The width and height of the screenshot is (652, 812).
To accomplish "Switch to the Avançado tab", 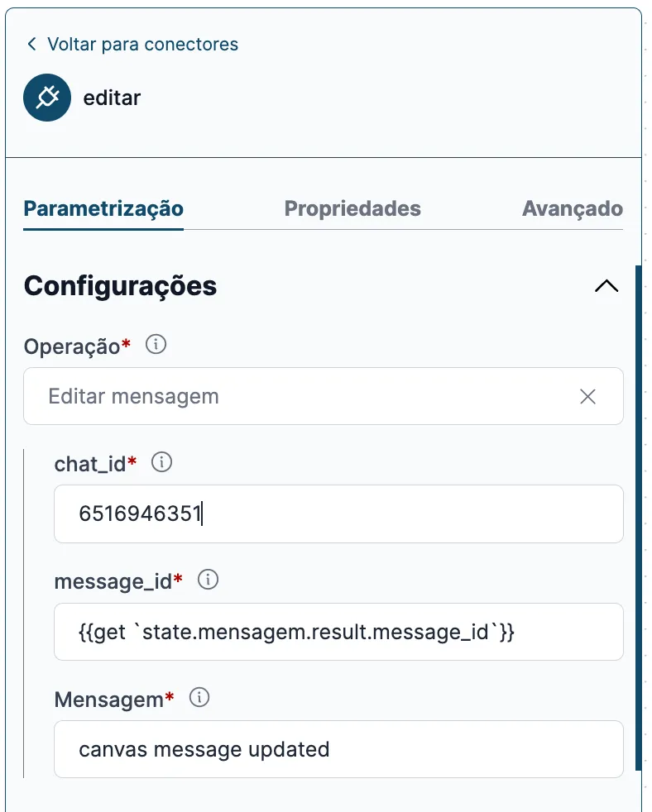I will (573, 208).
